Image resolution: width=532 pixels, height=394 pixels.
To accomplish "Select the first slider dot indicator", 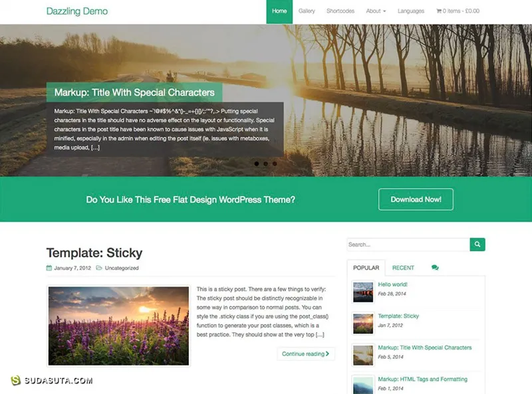I will point(257,163).
